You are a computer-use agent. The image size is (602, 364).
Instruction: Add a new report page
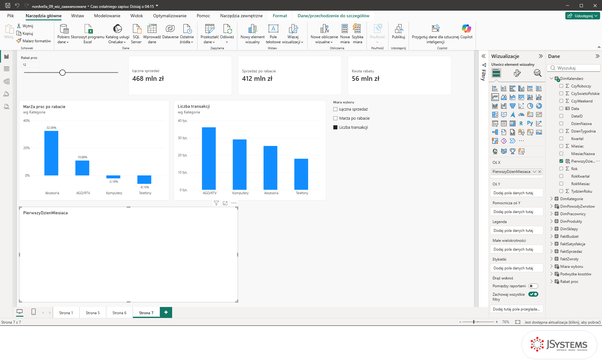[x=166, y=312]
